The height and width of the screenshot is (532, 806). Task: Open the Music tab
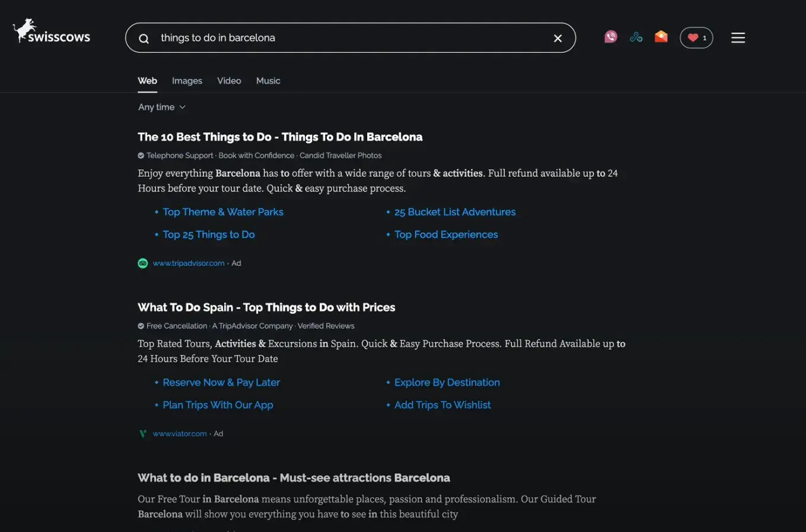pyautogui.click(x=268, y=81)
